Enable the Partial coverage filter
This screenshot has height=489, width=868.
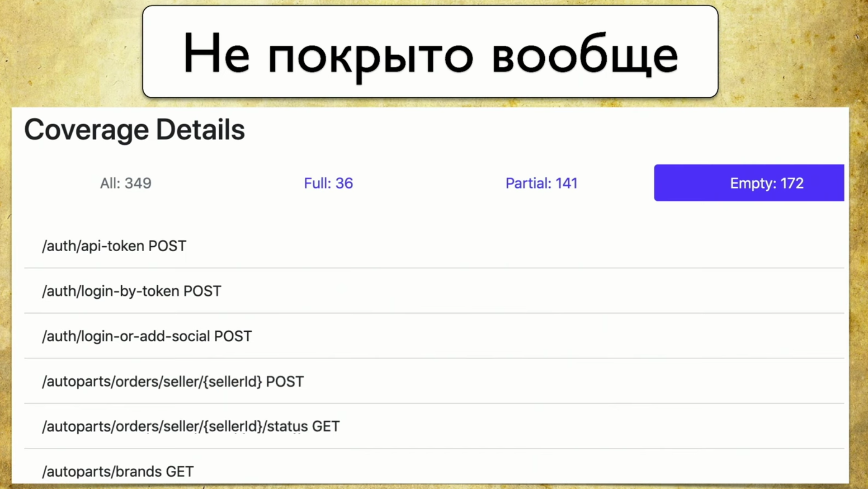coord(542,183)
